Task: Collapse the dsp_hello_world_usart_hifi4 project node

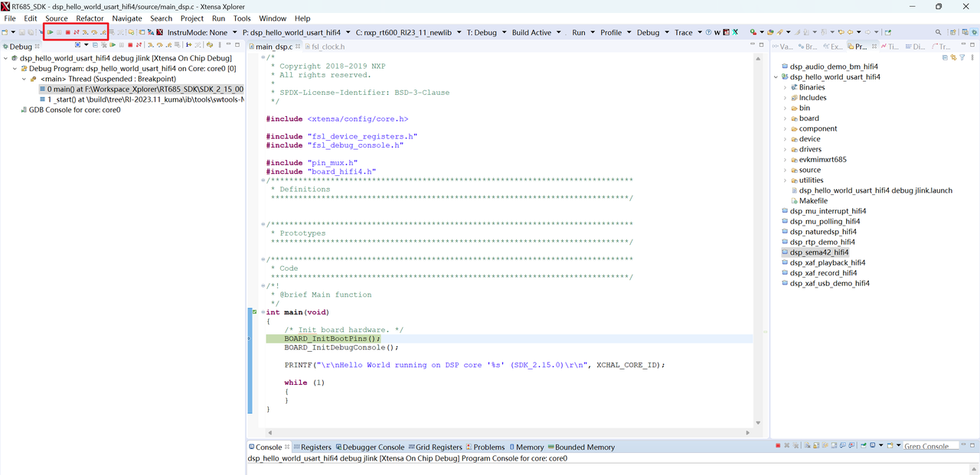Action: [x=776, y=77]
